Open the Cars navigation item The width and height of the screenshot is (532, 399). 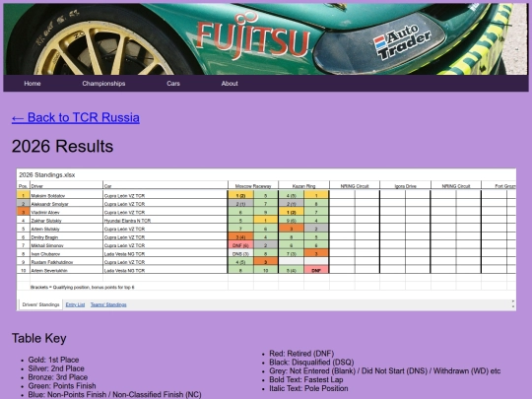[x=173, y=84]
